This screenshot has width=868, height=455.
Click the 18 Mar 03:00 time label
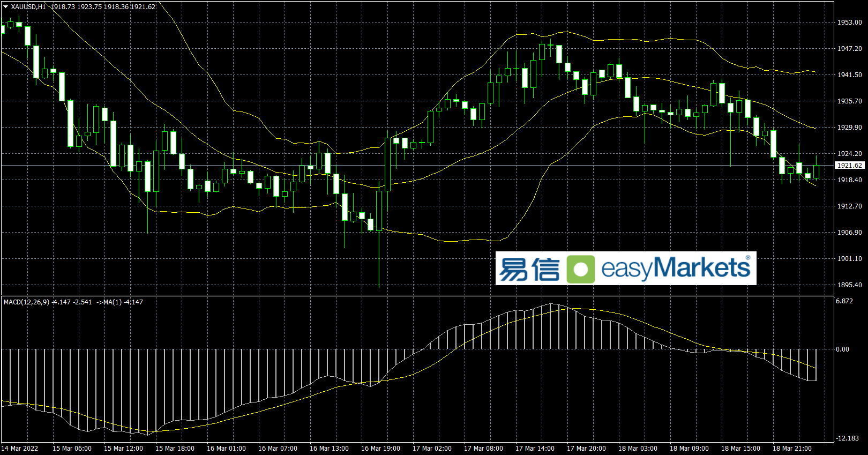tap(638, 449)
